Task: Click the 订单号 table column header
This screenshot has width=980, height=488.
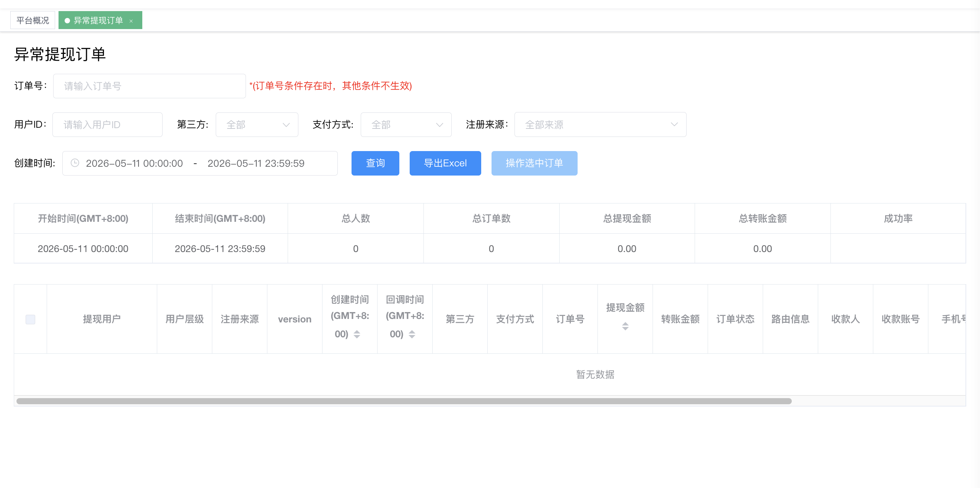Action: pyautogui.click(x=570, y=319)
